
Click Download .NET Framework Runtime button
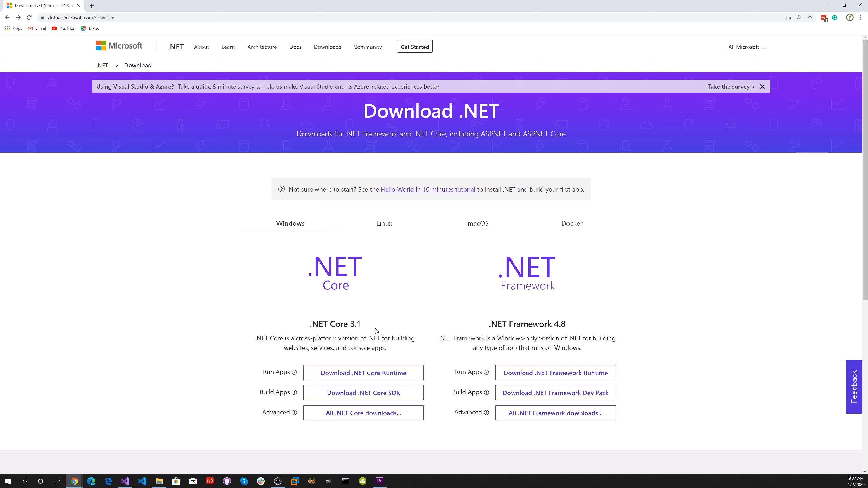tap(555, 373)
